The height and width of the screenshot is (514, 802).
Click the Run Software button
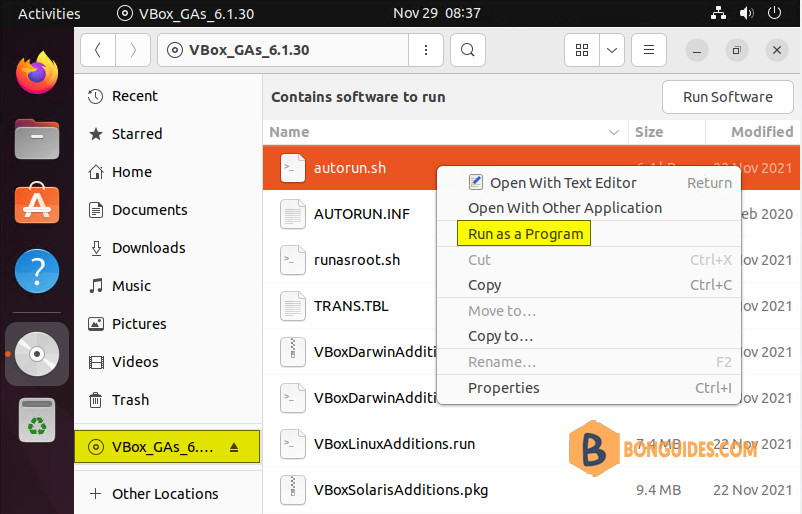pos(727,97)
